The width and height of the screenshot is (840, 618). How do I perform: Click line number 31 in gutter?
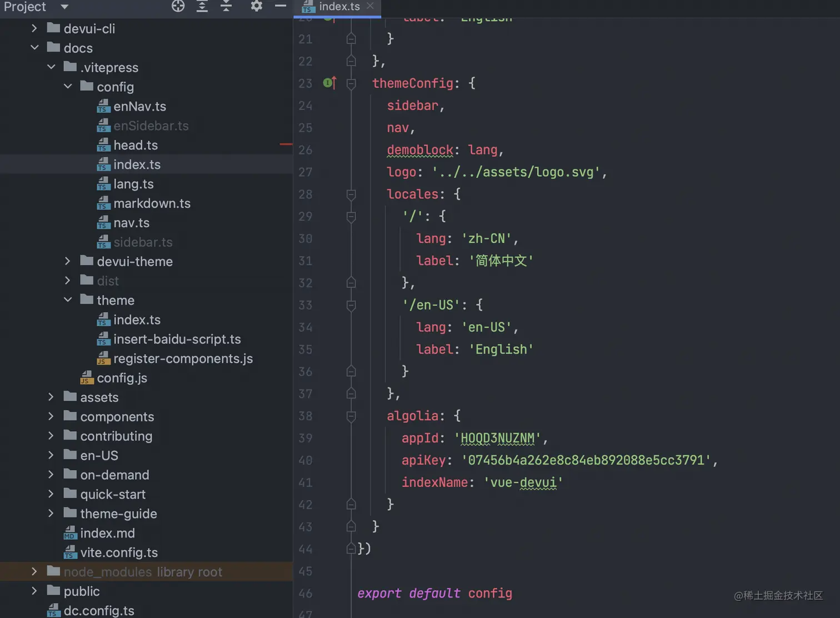305,261
